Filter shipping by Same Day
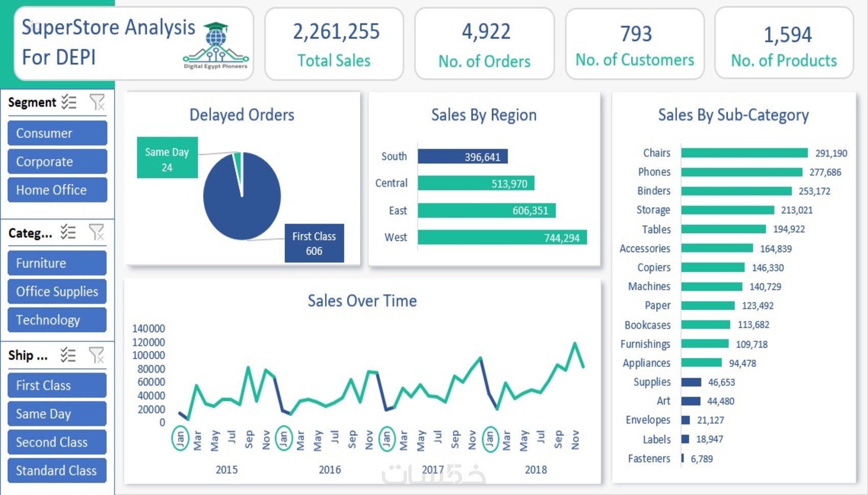 coord(57,414)
